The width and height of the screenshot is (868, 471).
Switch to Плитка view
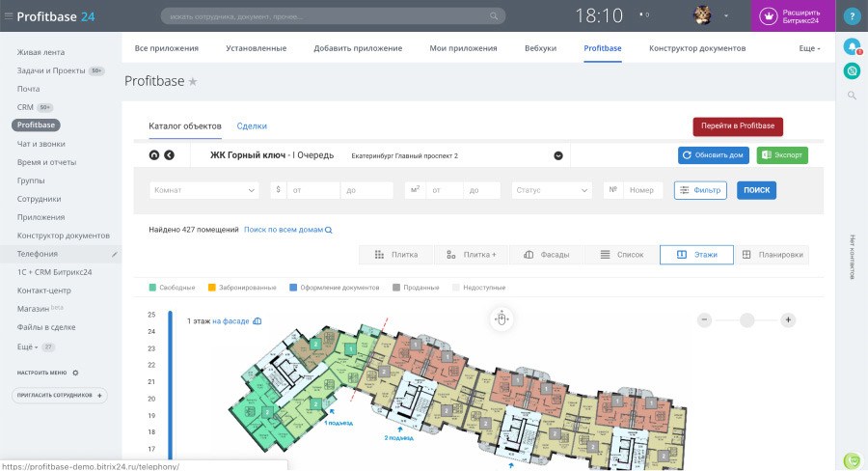point(396,255)
